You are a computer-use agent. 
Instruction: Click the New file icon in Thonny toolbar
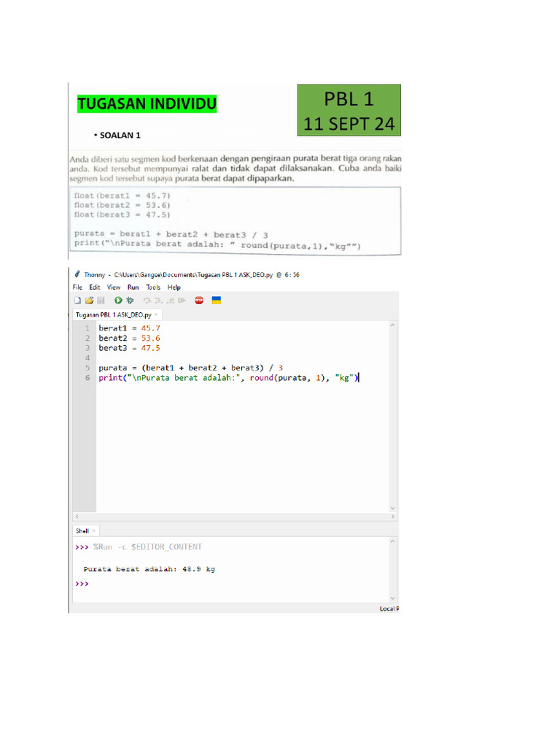[x=77, y=301]
